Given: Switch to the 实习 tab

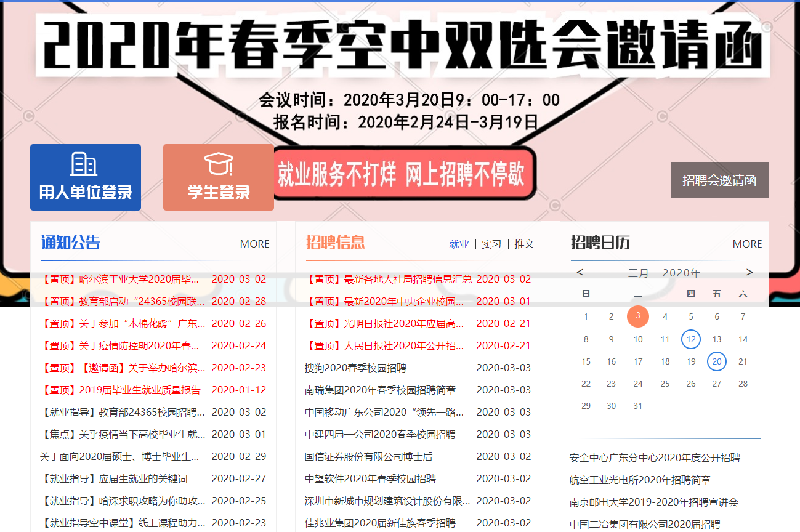Looking at the screenshot, I should point(491,243).
